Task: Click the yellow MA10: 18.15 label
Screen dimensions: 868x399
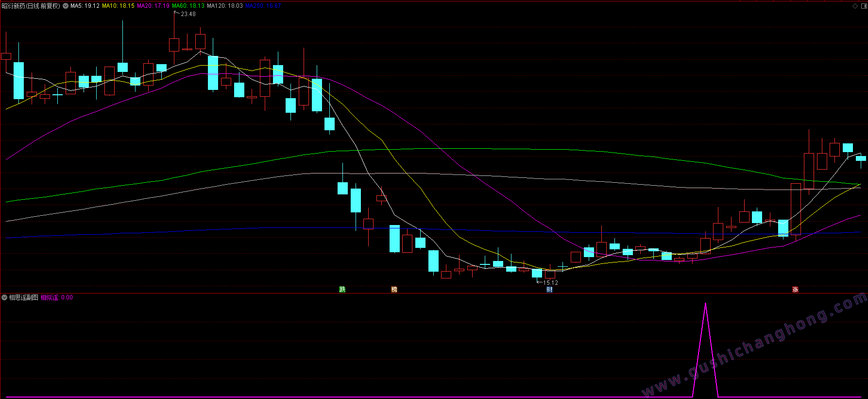Action: coord(118,6)
